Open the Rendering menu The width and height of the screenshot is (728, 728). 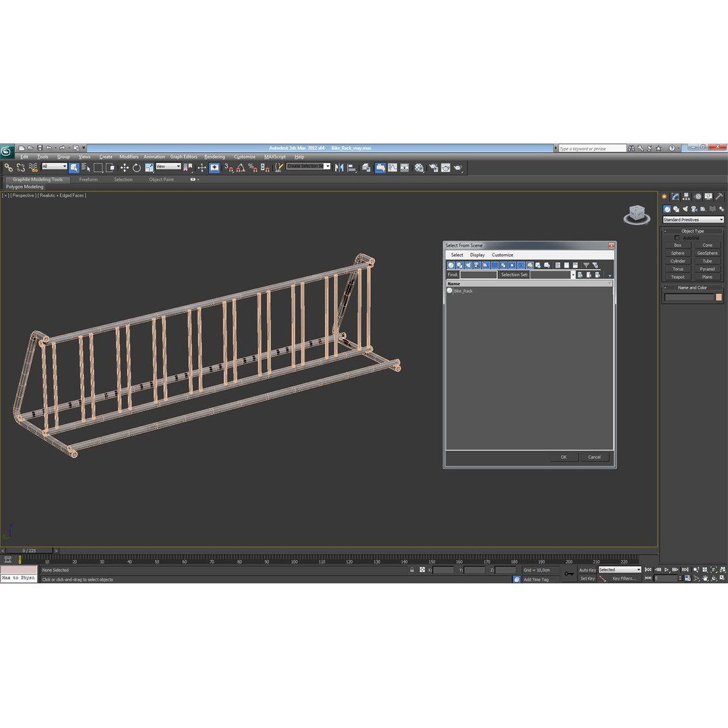(x=214, y=157)
